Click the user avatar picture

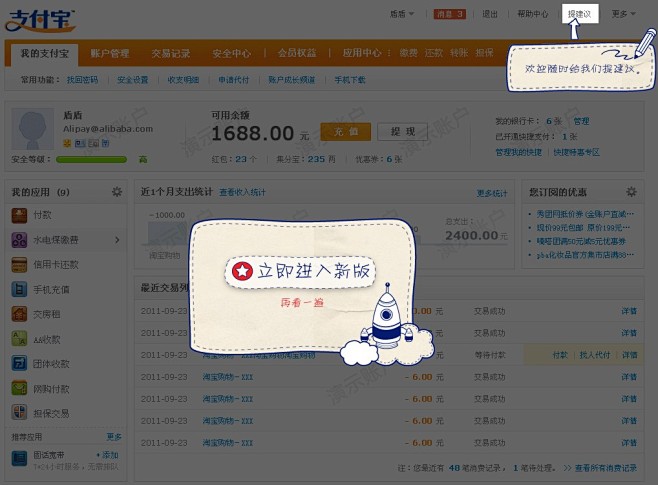pyautogui.click(x=32, y=130)
